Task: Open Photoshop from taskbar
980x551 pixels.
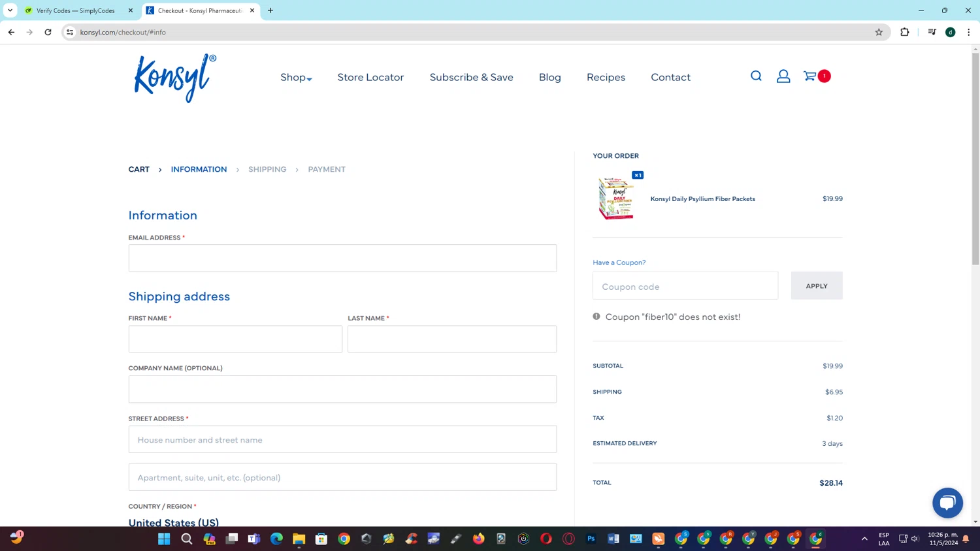Action: 591,539
